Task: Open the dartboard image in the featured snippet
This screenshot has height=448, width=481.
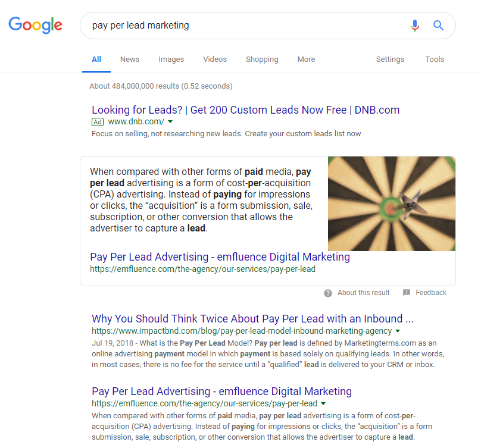Action: pos(392,203)
